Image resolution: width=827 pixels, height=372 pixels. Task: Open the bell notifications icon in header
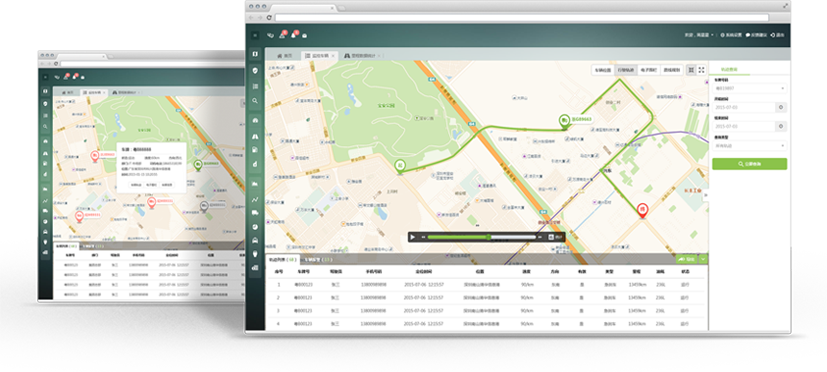tap(294, 35)
